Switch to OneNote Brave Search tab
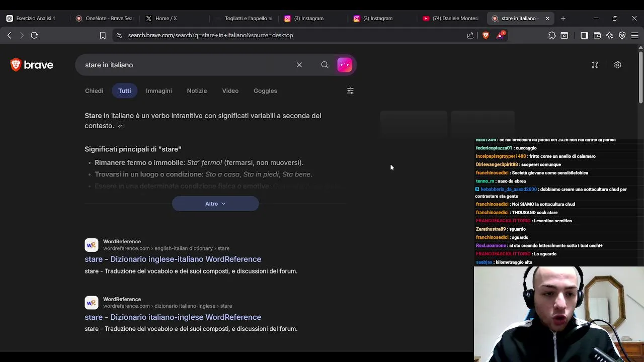 tap(105, 18)
